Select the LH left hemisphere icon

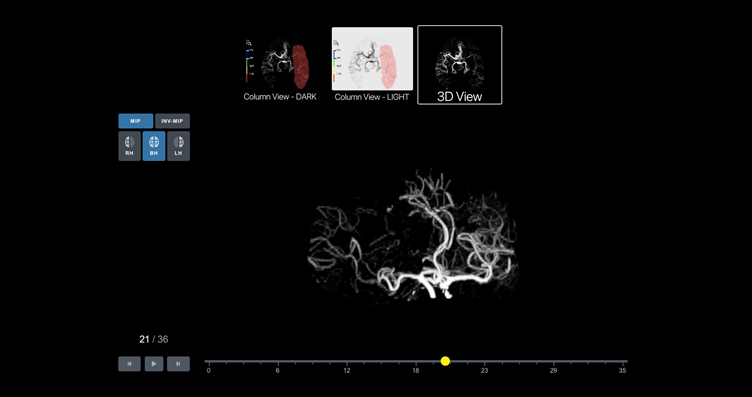point(178,146)
